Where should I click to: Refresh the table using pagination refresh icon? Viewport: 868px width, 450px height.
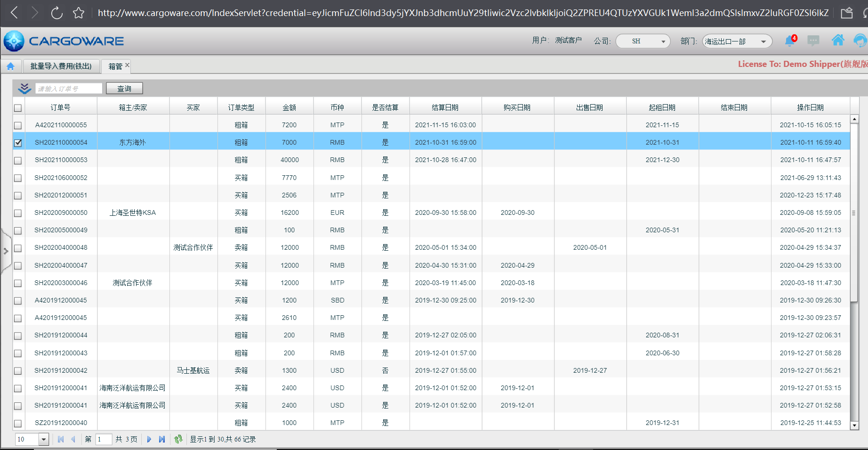178,439
